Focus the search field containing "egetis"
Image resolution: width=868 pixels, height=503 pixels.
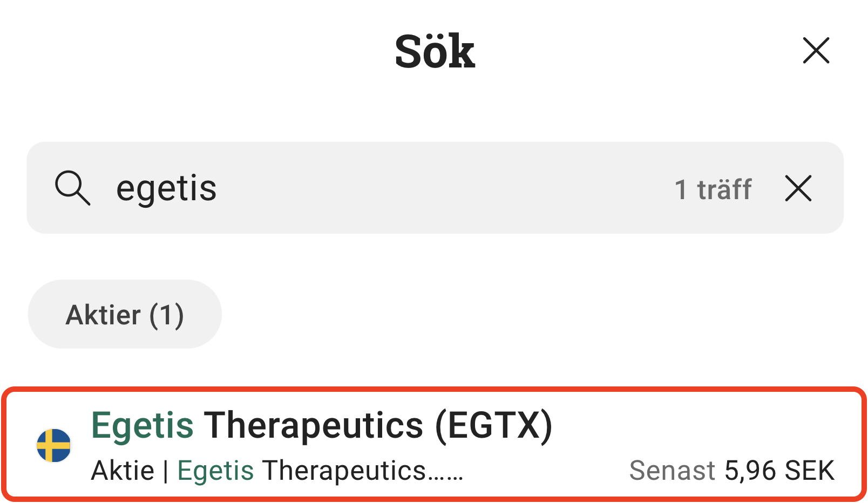(x=378, y=188)
